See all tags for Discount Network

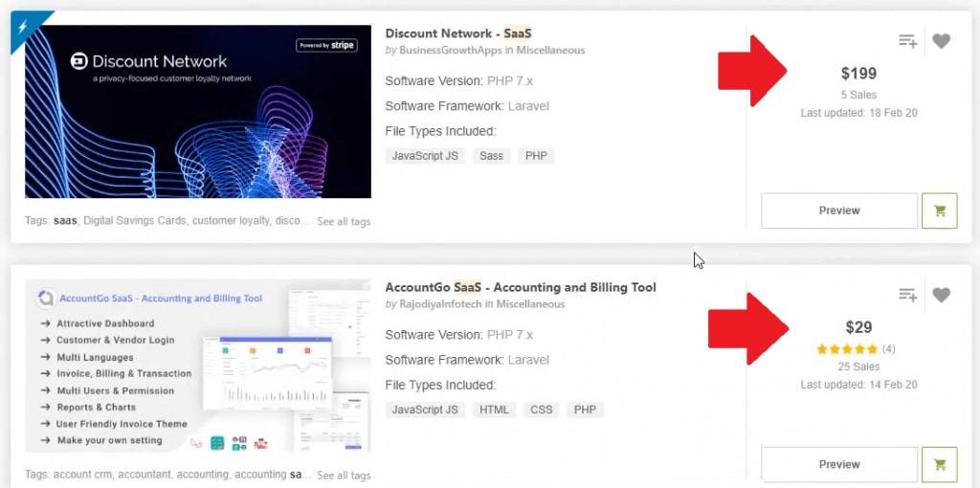pyautogui.click(x=344, y=221)
